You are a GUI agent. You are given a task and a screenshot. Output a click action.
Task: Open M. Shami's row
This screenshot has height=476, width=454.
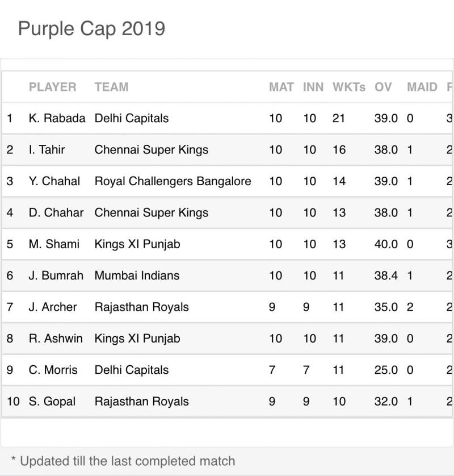(54, 244)
